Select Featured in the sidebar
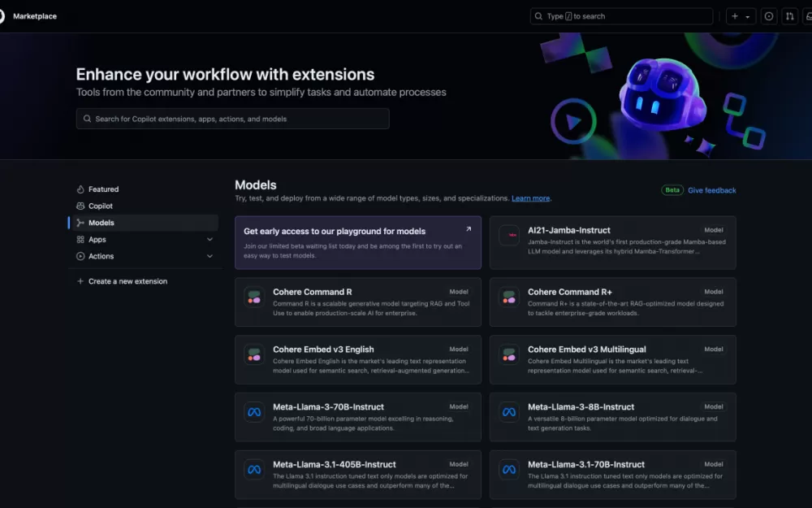The width and height of the screenshot is (812, 508). coord(144,189)
